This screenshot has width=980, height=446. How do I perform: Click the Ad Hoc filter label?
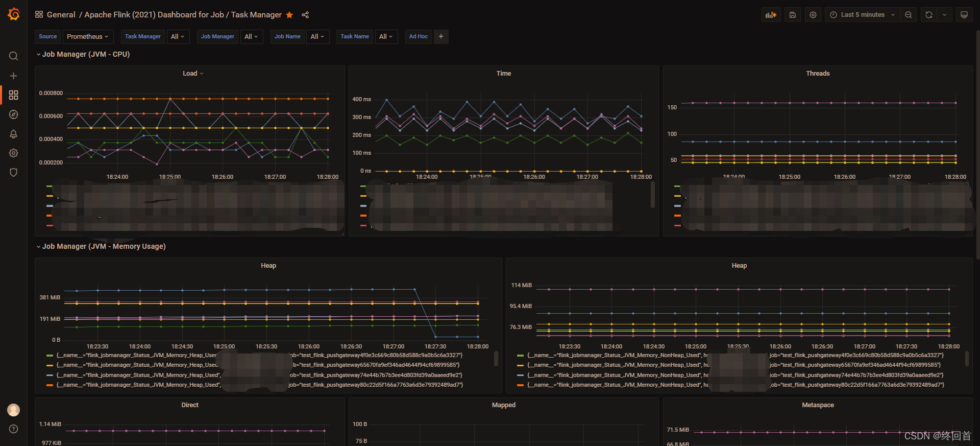tap(419, 36)
